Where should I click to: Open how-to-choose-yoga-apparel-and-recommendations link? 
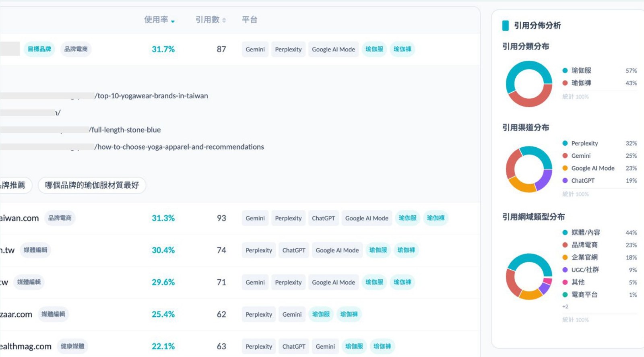[x=179, y=147]
